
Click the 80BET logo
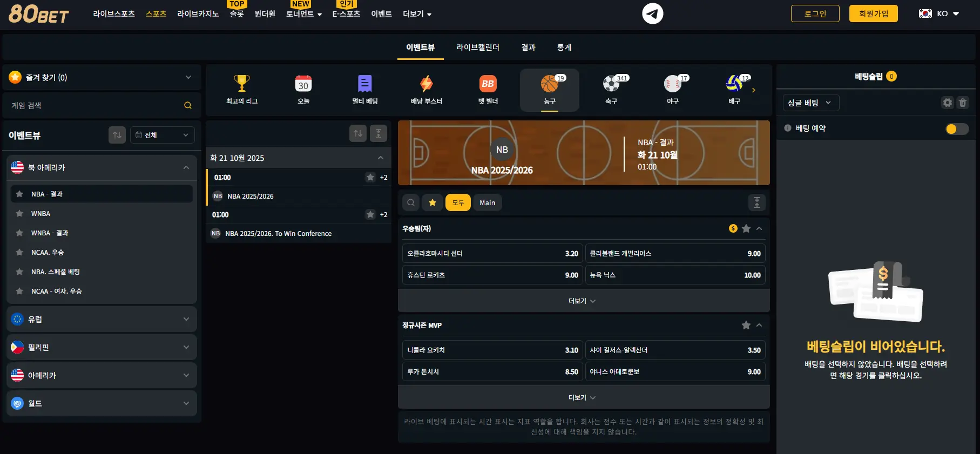coord(39,14)
